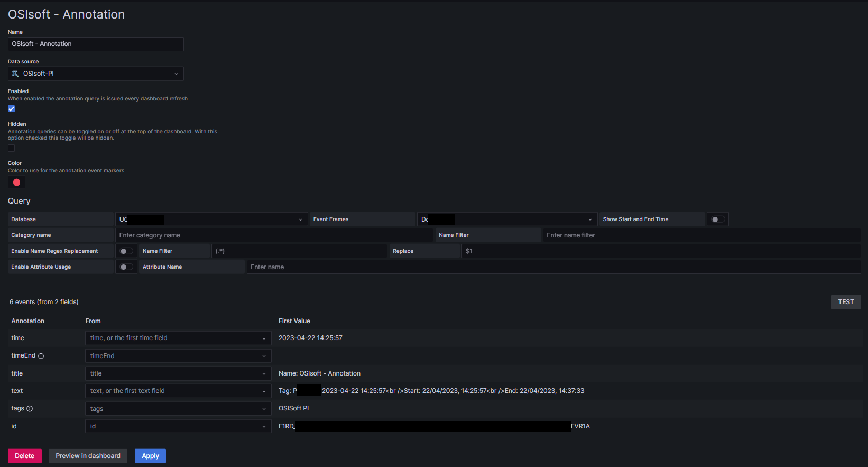Click the 'Query' section heading

pos(19,201)
